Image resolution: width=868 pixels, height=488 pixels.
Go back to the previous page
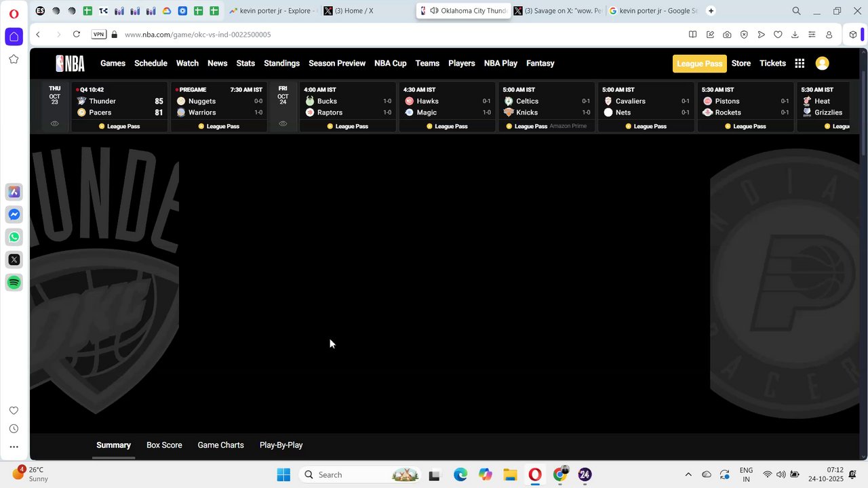[38, 35]
